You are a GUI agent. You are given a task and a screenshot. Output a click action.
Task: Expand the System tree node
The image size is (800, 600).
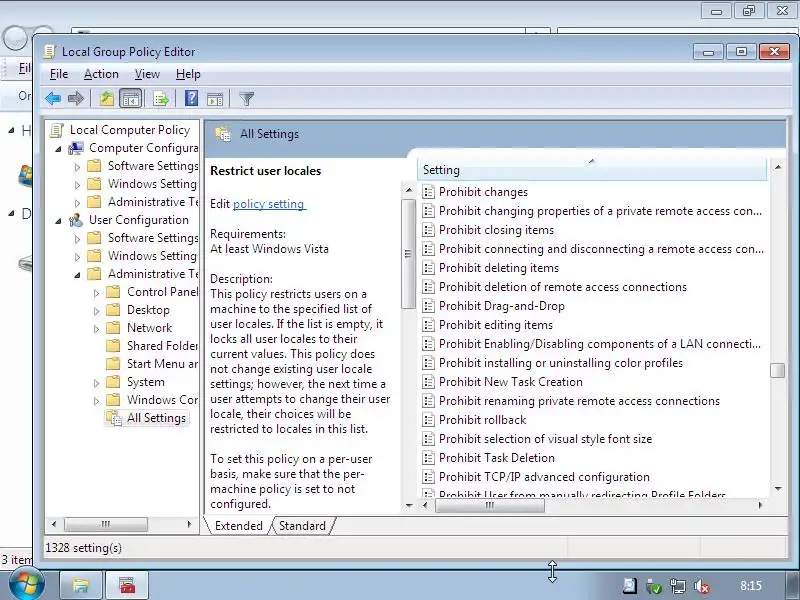pyautogui.click(x=96, y=383)
